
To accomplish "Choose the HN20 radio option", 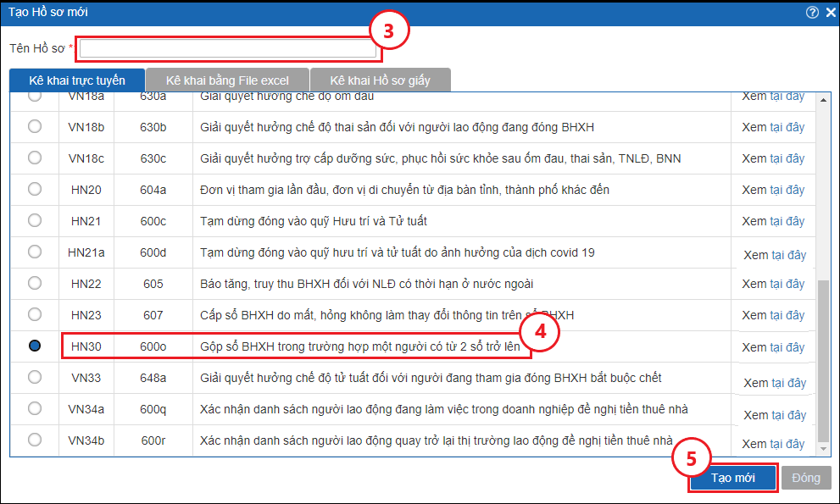I will [35, 189].
